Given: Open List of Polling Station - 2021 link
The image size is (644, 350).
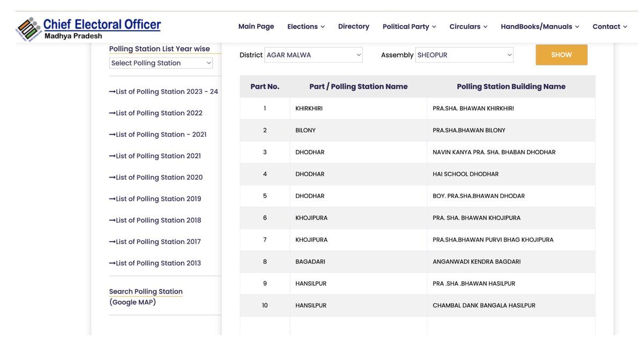Looking at the screenshot, I should click(158, 135).
